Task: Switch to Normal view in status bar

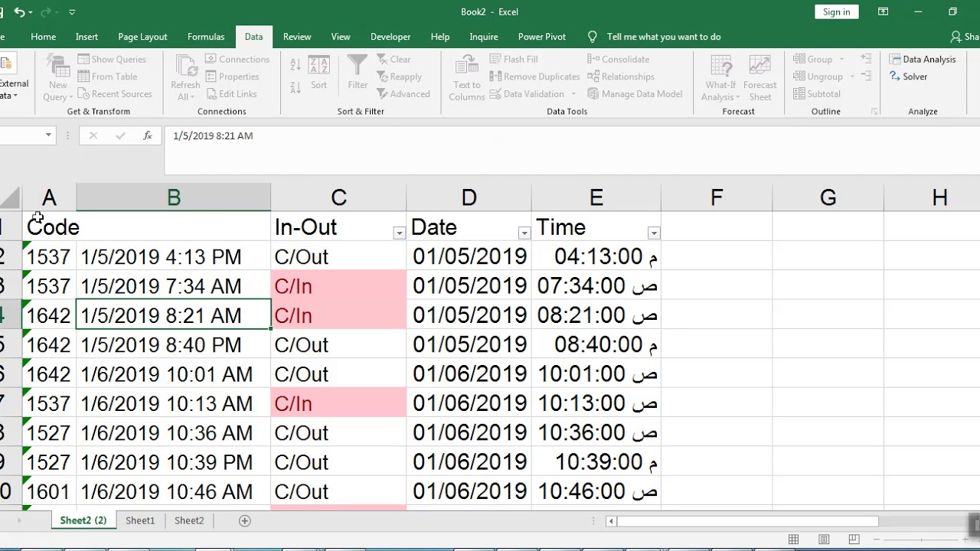Action: [x=794, y=540]
